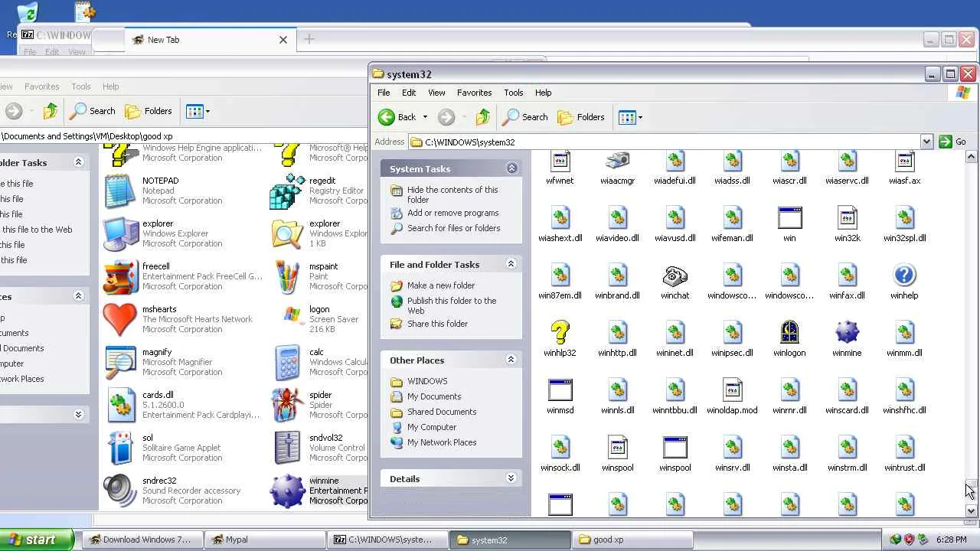980x551 pixels.
Task: Select the wfwnet file icon
Action: 560,161
